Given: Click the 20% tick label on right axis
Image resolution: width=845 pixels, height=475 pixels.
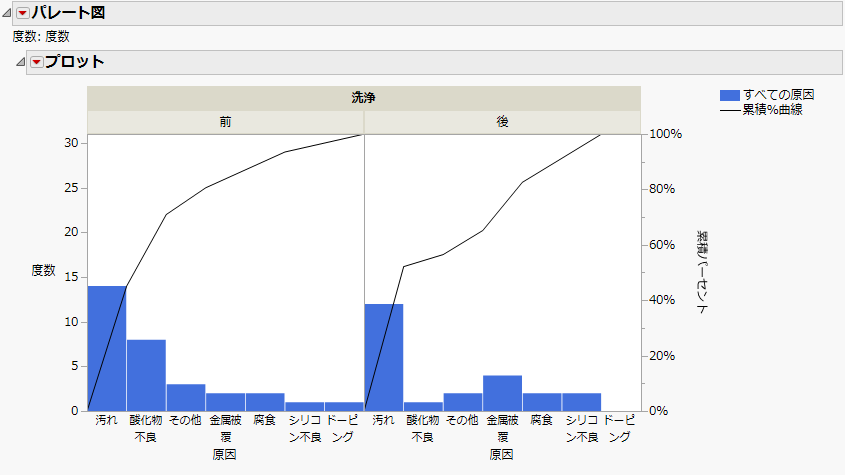Looking at the screenshot, I should point(662,356).
